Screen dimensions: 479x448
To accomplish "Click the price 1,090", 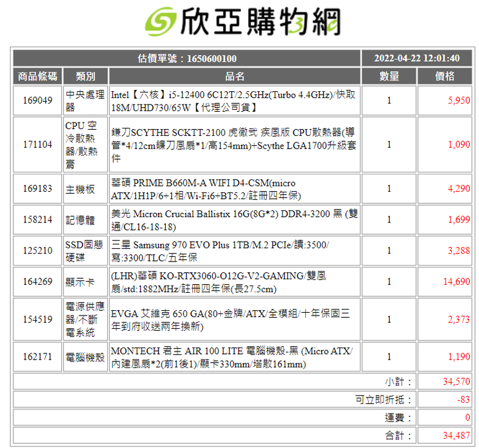I will tap(459, 144).
